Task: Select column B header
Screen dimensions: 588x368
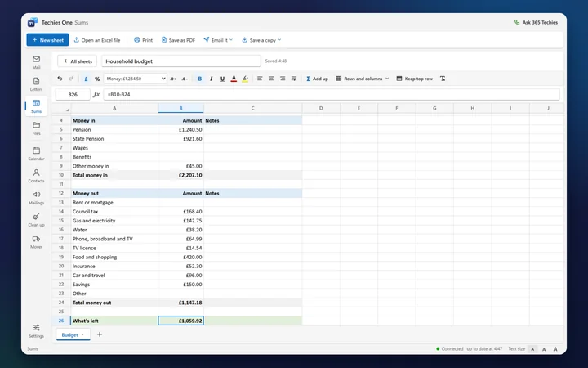Action: click(180, 108)
